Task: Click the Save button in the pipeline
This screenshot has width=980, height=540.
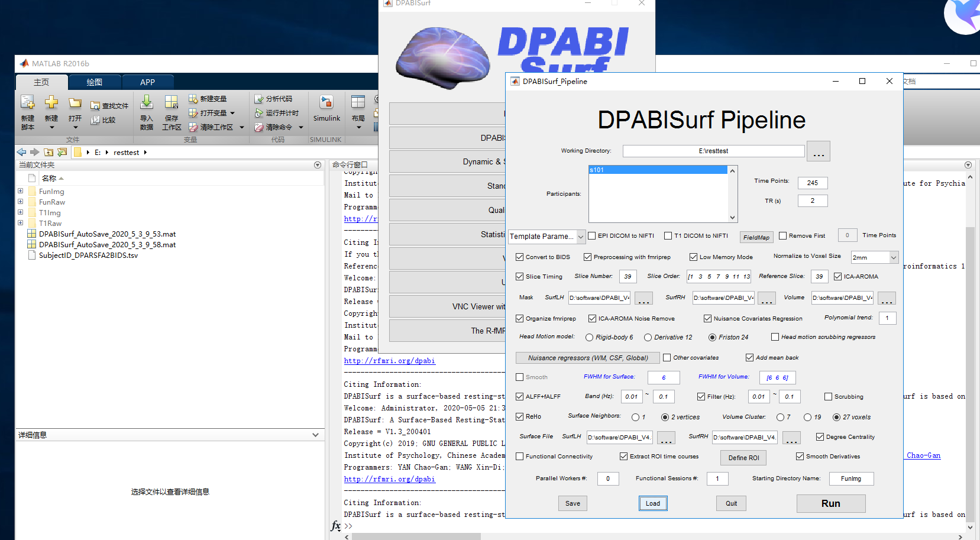Action: [573, 503]
